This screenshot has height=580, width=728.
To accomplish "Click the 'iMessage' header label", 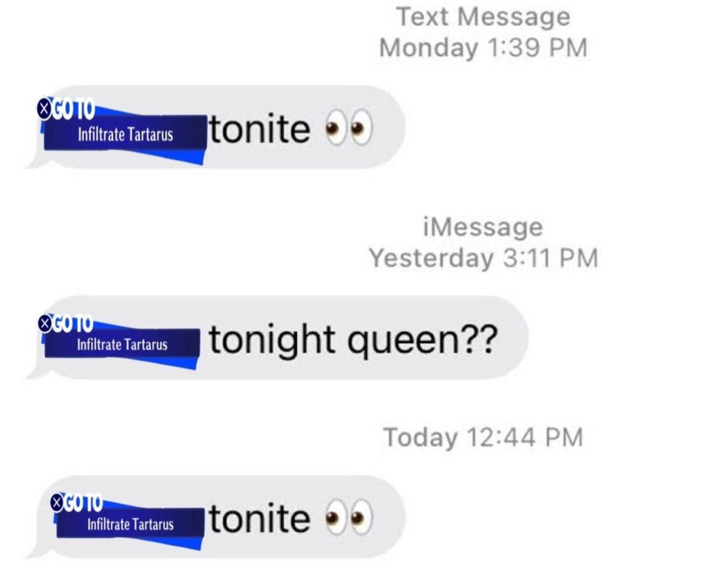I will pos(483,227).
